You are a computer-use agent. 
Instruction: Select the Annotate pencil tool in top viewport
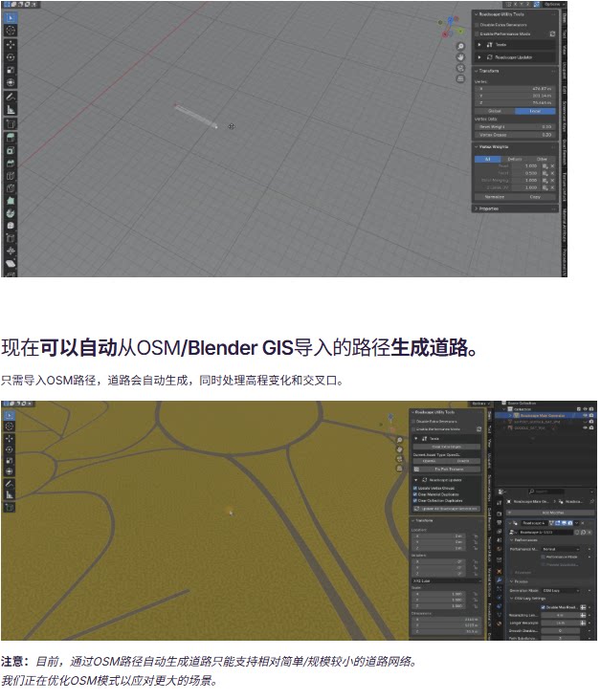click(11, 97)
